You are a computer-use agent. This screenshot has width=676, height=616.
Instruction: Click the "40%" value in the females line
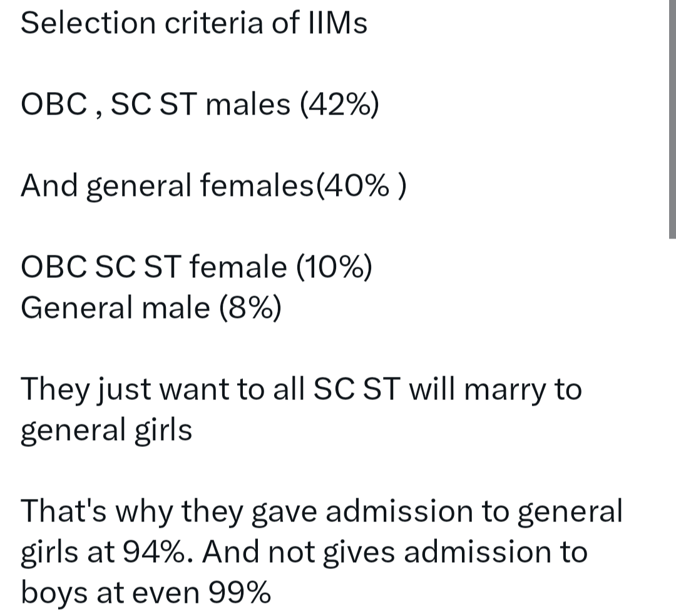(x=356, y=186)
